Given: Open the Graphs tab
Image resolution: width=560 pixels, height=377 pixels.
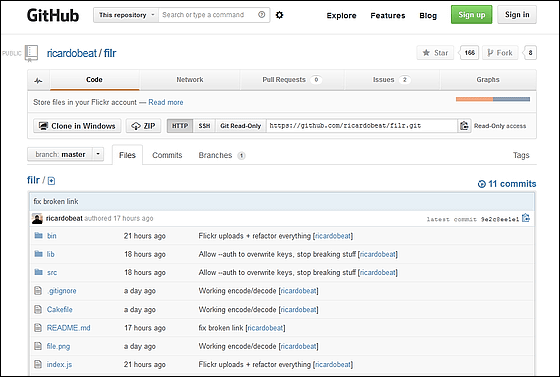Looking at the screenshot, I should (488, 80).
